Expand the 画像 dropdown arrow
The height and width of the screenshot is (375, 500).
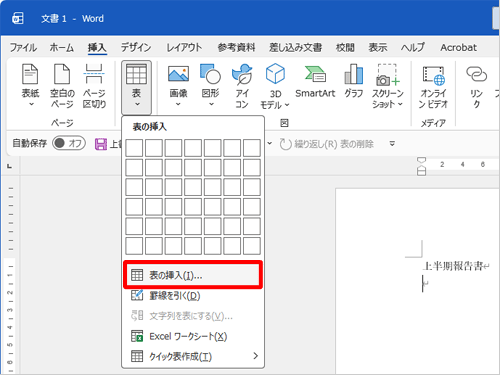click(x=178, y=104)
